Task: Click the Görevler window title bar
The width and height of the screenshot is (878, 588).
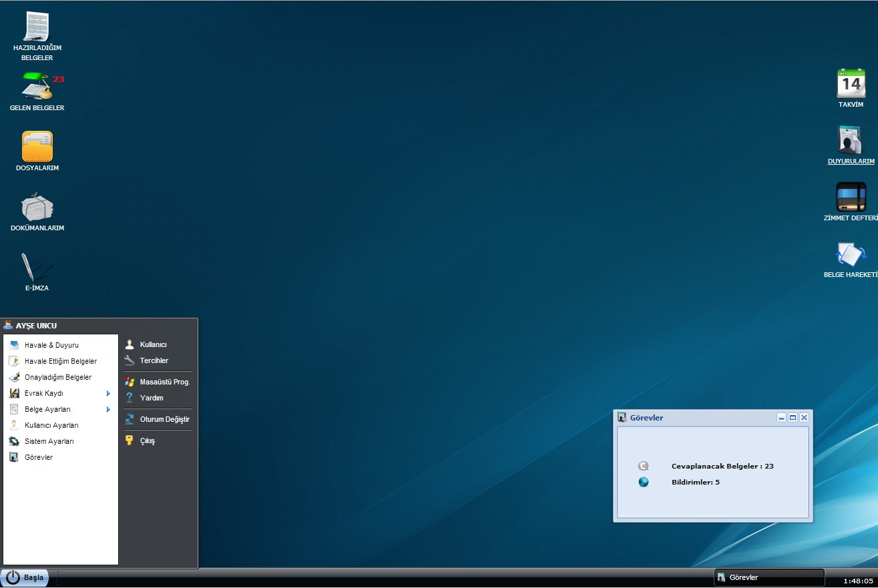Action: [x=713, y=418]
